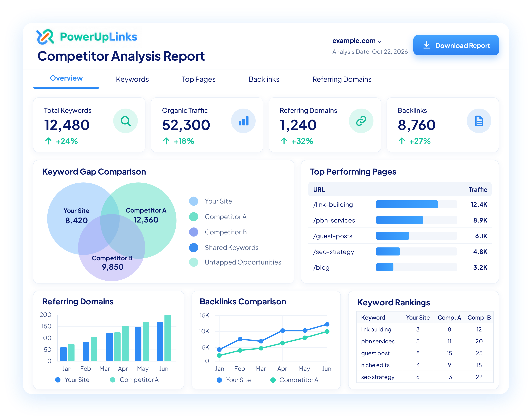Click the /pbn-services traffic bar

coord(399,220)
